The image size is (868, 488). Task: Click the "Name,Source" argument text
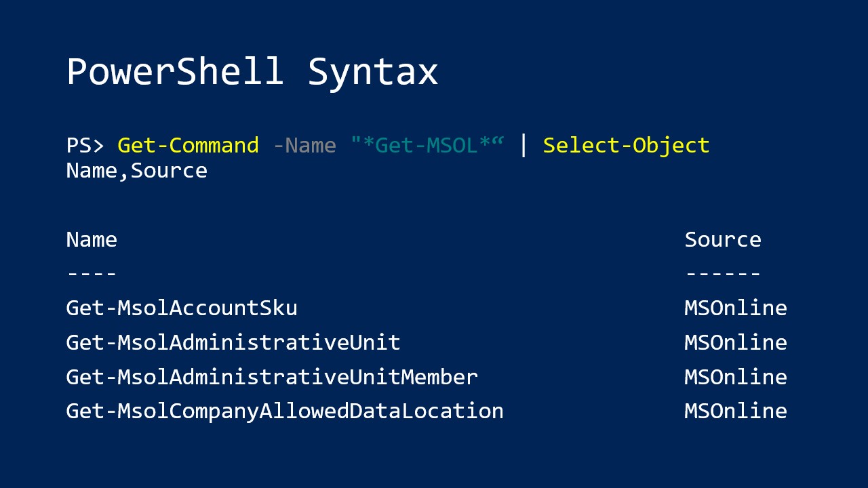coord(136,171)
